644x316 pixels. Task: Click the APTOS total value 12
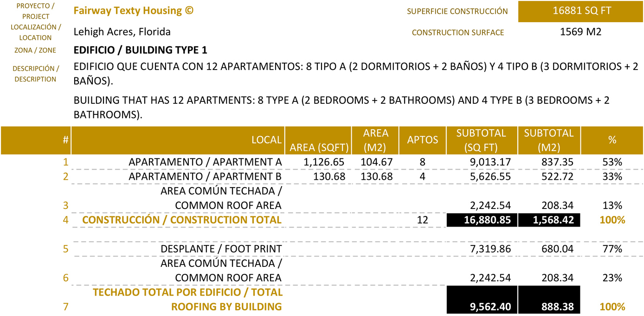pos(422,220)
